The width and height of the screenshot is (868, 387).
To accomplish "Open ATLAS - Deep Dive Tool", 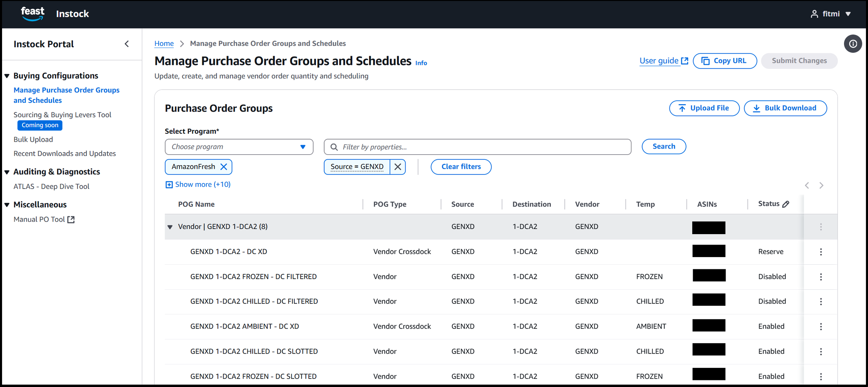I will point(51,187).
